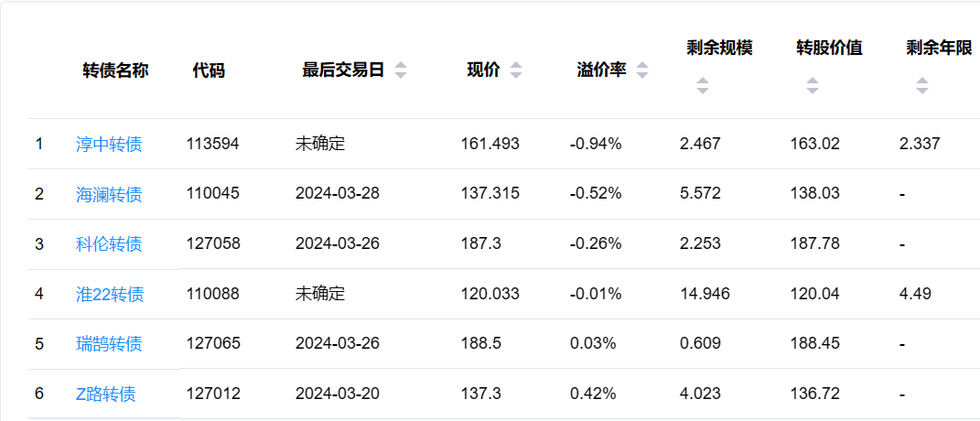Click the price value 161.493
The width and height of the screenshot is (980, 421).
click(x=490, y=144)
